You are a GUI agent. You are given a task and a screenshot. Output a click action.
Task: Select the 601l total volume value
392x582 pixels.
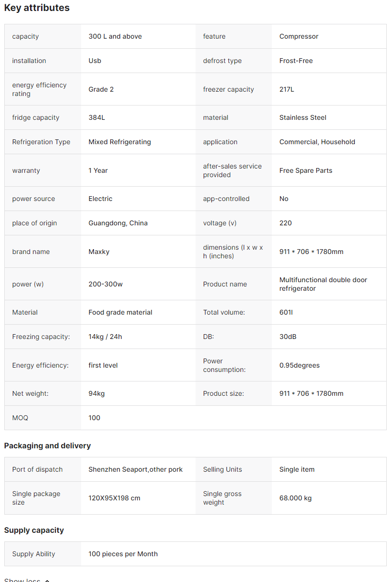click(x=286, y=312)
